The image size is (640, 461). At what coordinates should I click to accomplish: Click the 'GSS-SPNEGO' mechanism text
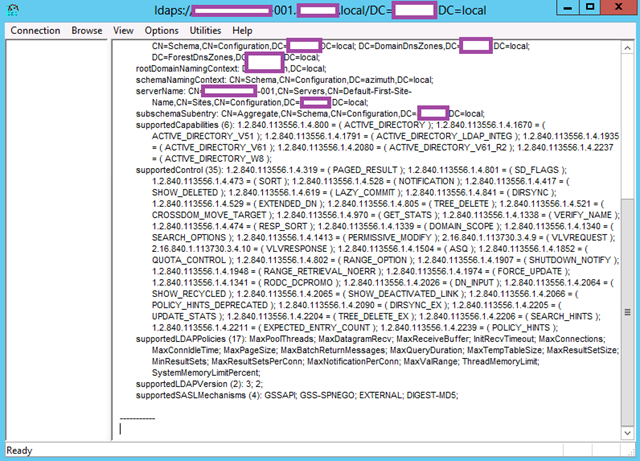327,395
